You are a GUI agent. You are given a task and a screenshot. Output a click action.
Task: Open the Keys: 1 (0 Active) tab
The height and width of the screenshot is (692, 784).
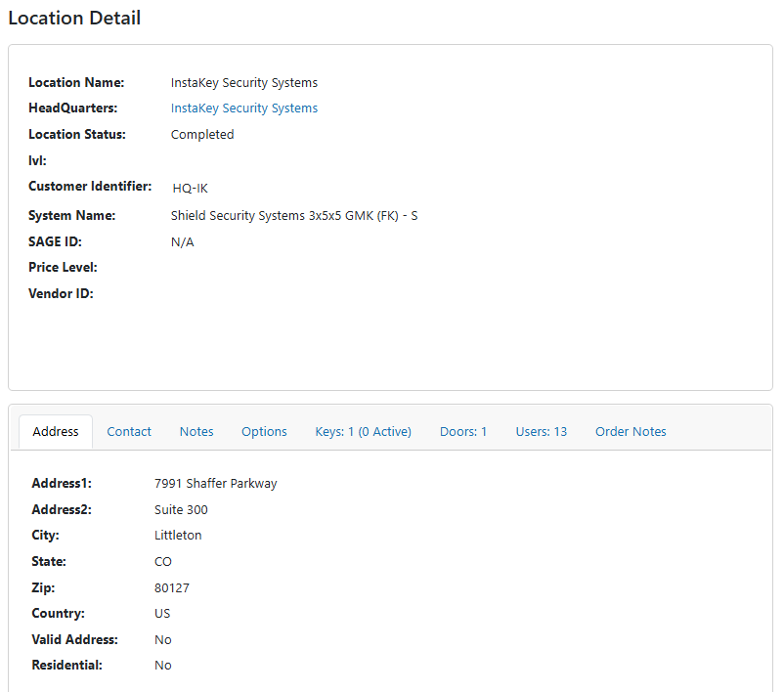click(x=363, y=431)
